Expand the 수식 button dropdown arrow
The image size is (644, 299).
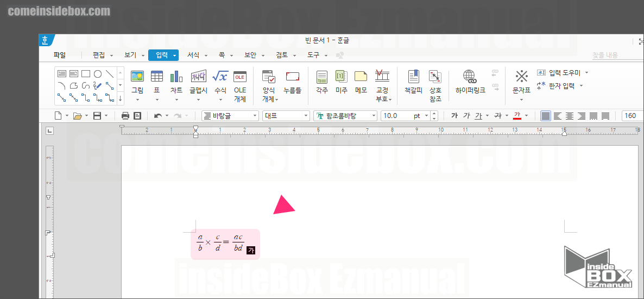(x=220, y=99)
